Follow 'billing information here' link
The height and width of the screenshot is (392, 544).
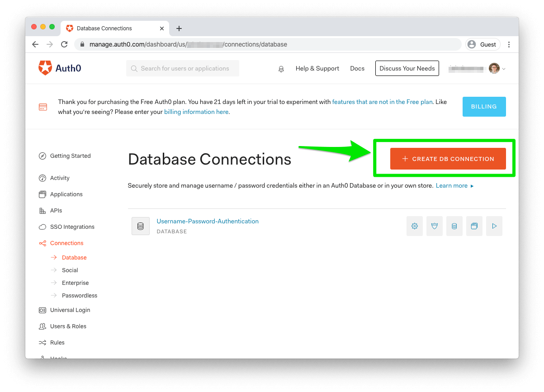(x=196, y=112)
